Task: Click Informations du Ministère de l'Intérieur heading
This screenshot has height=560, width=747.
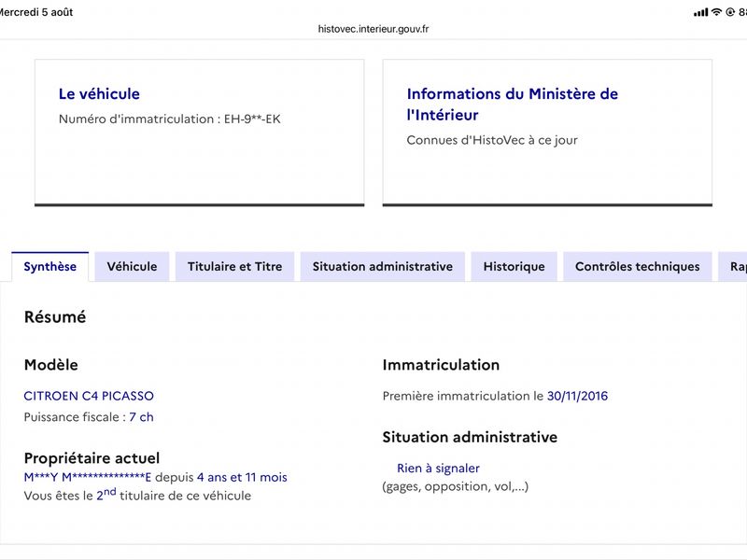Action: (x=512, y=105)
